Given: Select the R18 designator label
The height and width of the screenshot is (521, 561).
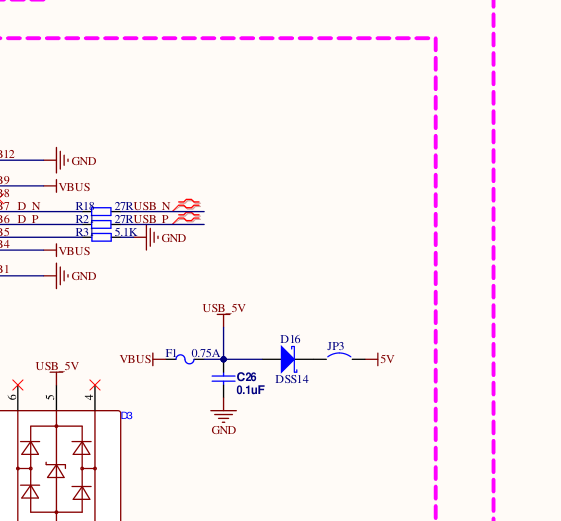Looking at the screenshot, I should pos(85,206).
